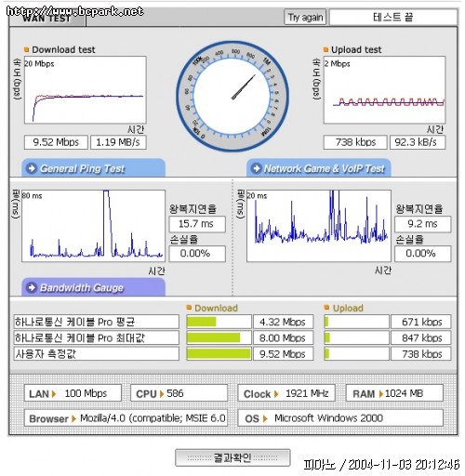Click the 결과확인 button
Screen dimensions: 465x476
pyautogui.click(x=232, y=457)
